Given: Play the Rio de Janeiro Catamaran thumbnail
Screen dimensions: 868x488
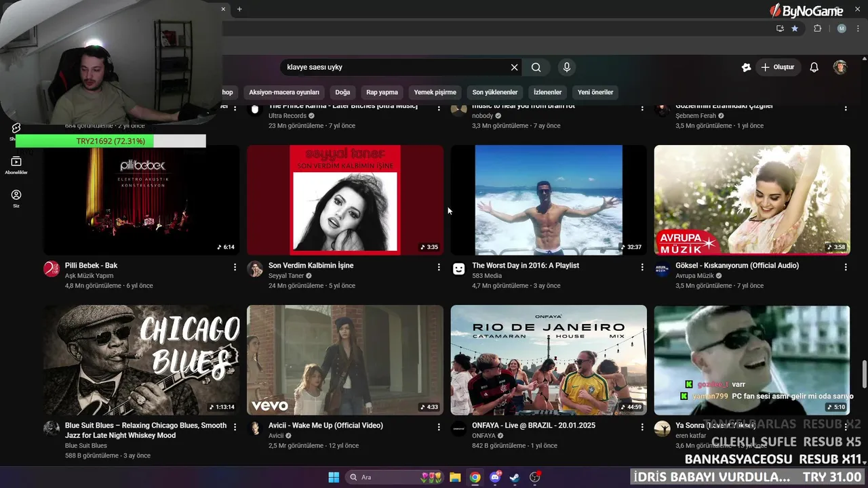Looking at the screenshot, I should pos(549,360).
